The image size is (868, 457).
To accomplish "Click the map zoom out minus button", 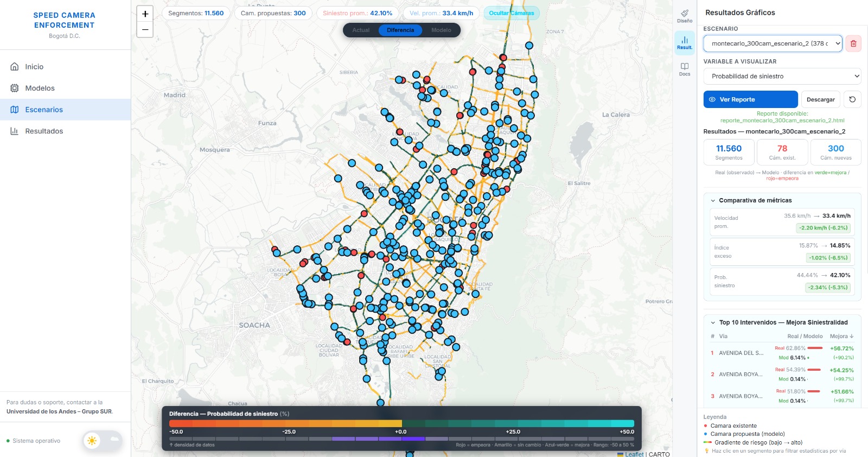I will 145,30.
